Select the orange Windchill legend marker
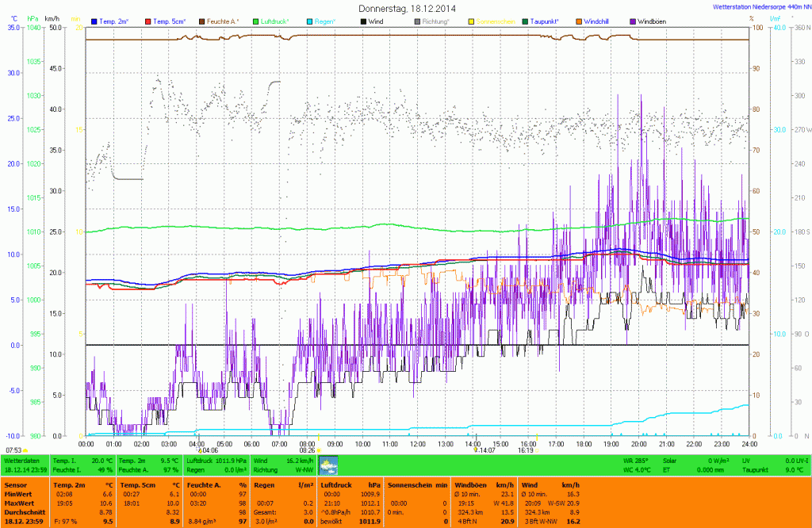Image resolution: width=812 pixels, height=528 pixels. point(579,21)
